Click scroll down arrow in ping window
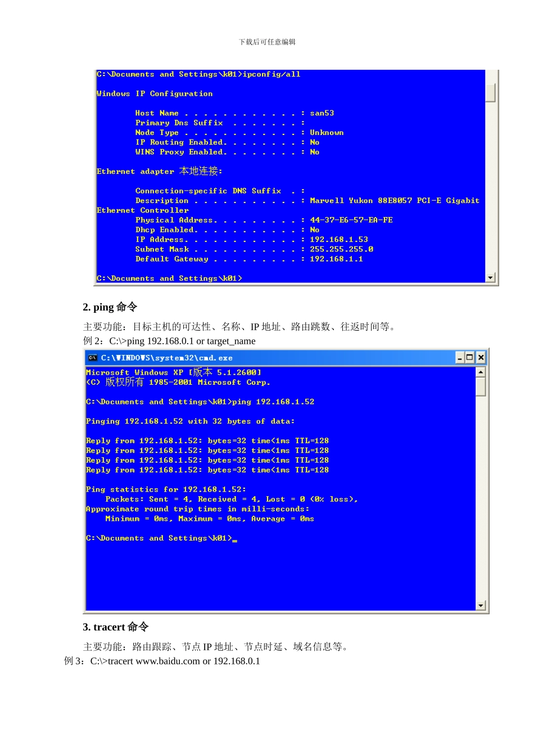Image resolution: width=534 pixels, height=756 pixels. 481,605
